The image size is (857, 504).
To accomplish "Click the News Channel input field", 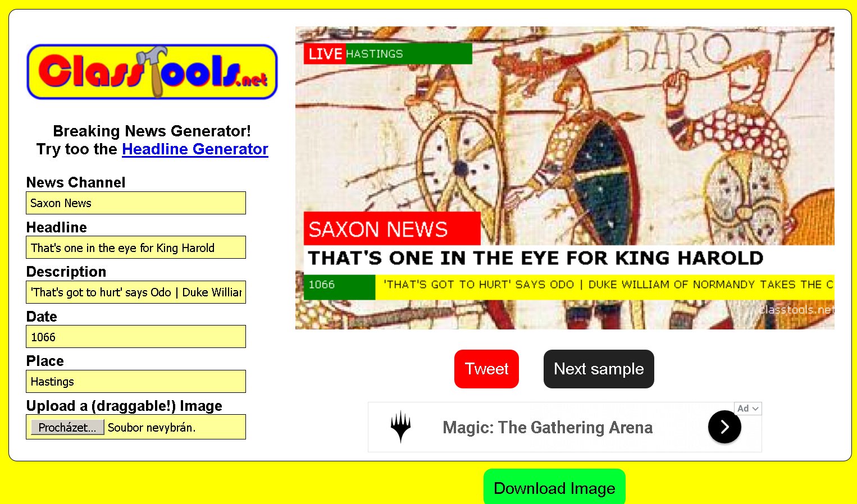I will click(x=136, y=203).
